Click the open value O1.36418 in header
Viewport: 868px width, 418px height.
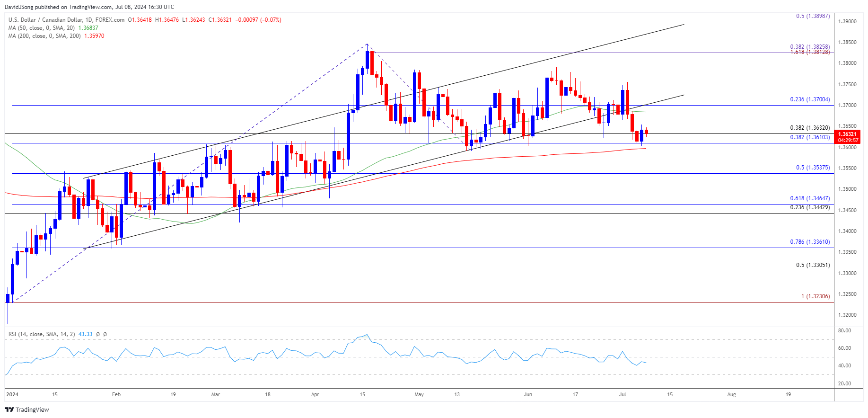[x=140, y=20]
